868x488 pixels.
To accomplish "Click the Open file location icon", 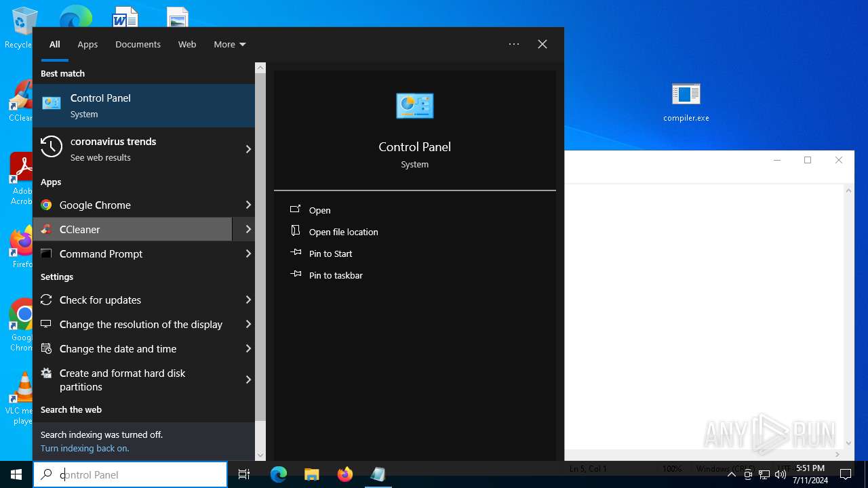I will click(x=296, y=231).
